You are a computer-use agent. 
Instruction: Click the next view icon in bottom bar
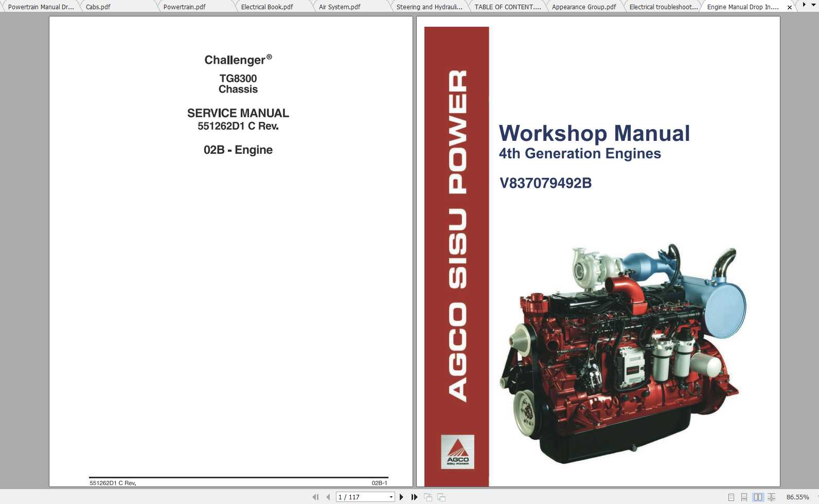[441, 497]
